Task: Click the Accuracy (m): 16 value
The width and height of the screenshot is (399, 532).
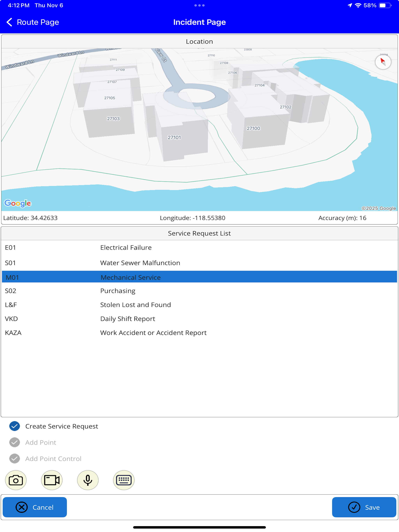Action: coord(342,218)
